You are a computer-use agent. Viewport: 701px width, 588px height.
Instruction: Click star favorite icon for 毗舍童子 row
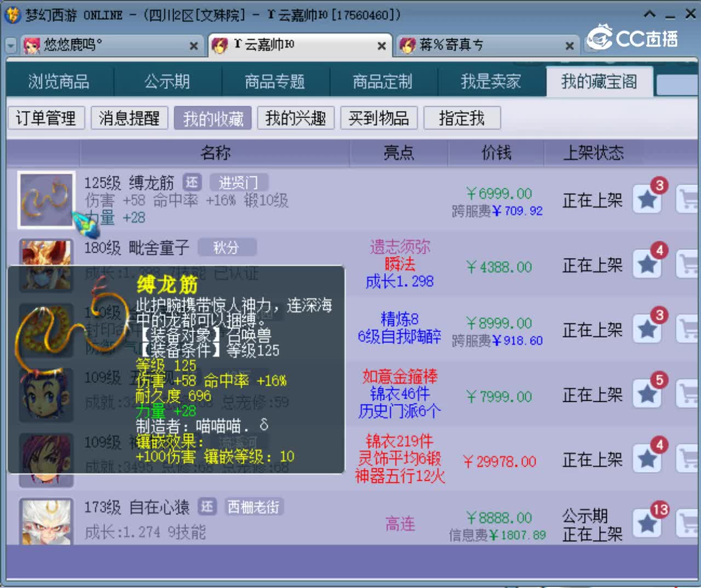point(647,264)
